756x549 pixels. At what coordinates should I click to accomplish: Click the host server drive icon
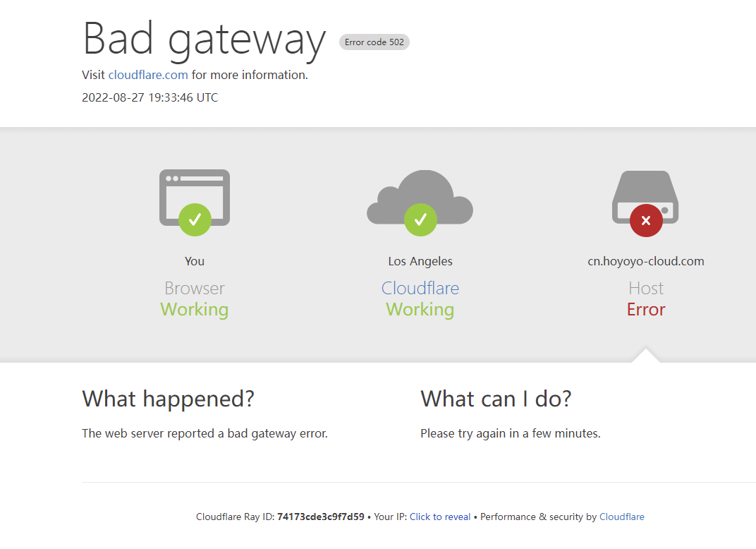(645, 198)
